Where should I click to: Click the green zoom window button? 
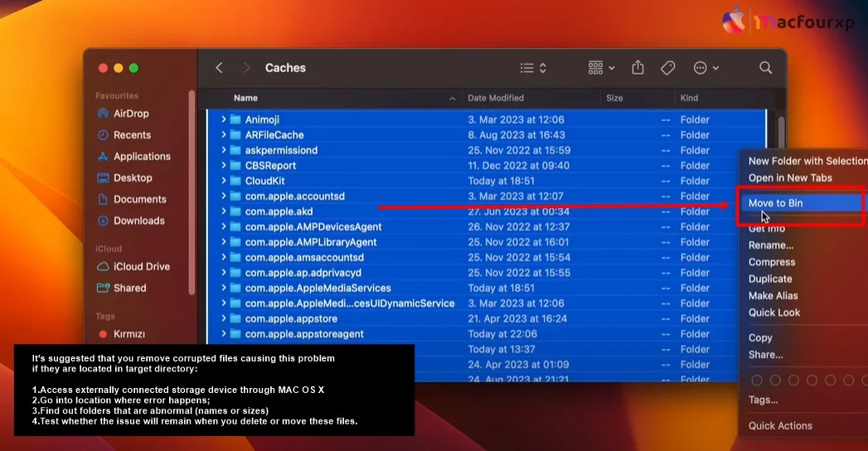[x=133, y=68]
